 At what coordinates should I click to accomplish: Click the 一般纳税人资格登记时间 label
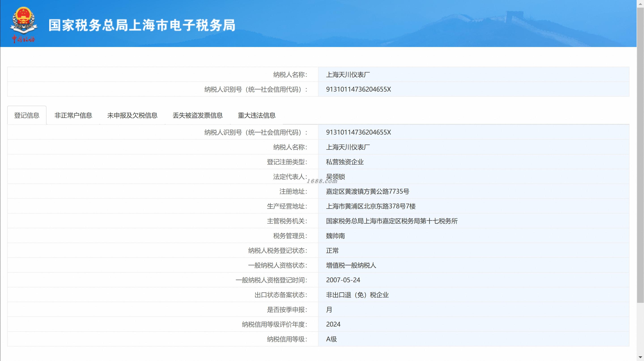271,280
